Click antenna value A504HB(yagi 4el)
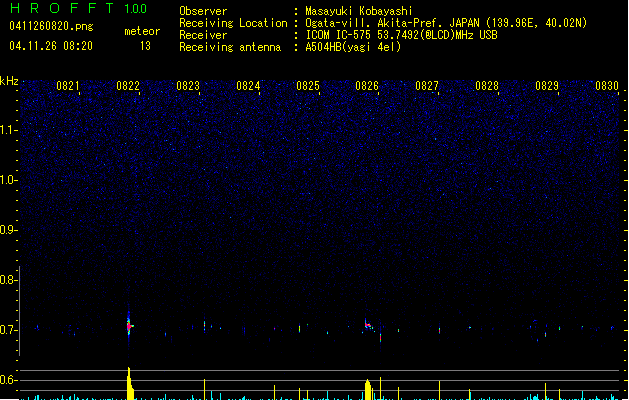 (x=353, y=47)
